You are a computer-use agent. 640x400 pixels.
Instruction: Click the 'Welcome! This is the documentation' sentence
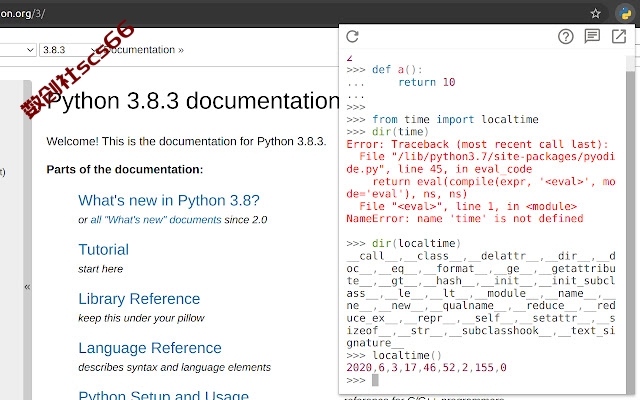coord(186,141)
